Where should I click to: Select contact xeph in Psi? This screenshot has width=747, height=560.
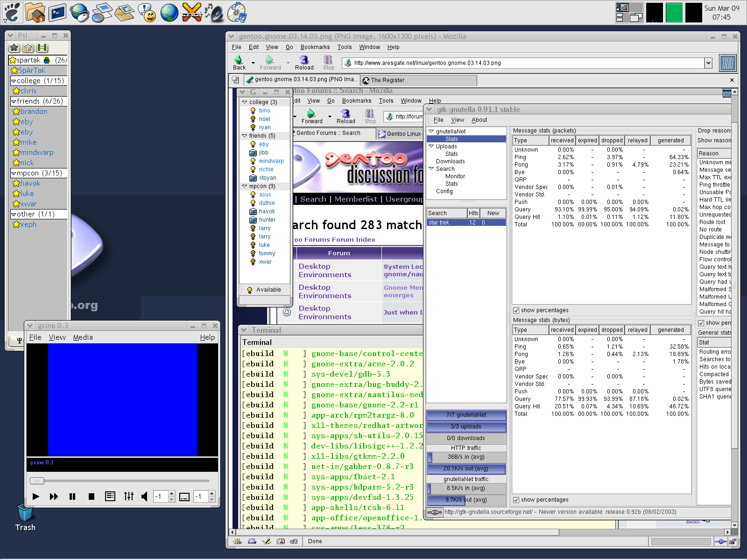tap(28, 224)
